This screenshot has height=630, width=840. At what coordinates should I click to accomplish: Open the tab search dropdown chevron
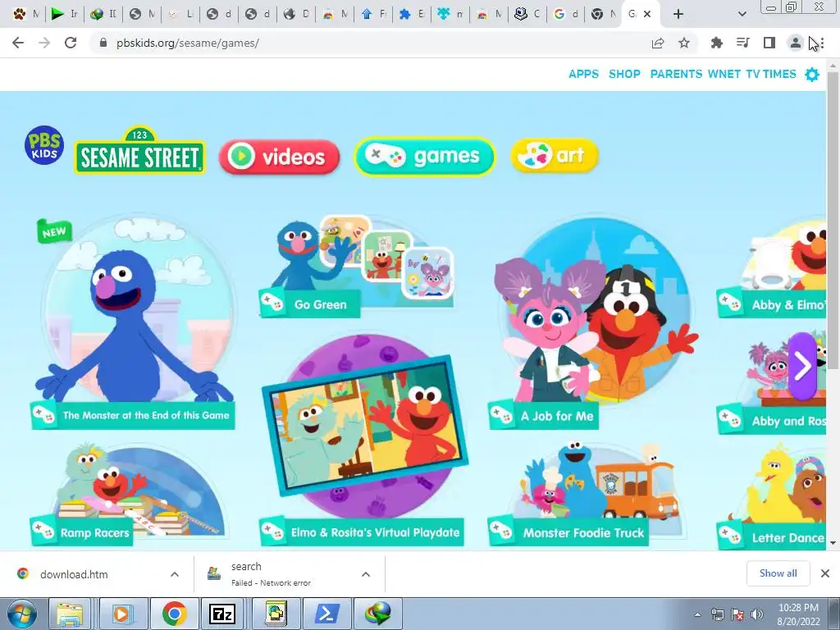coord(742,14)
